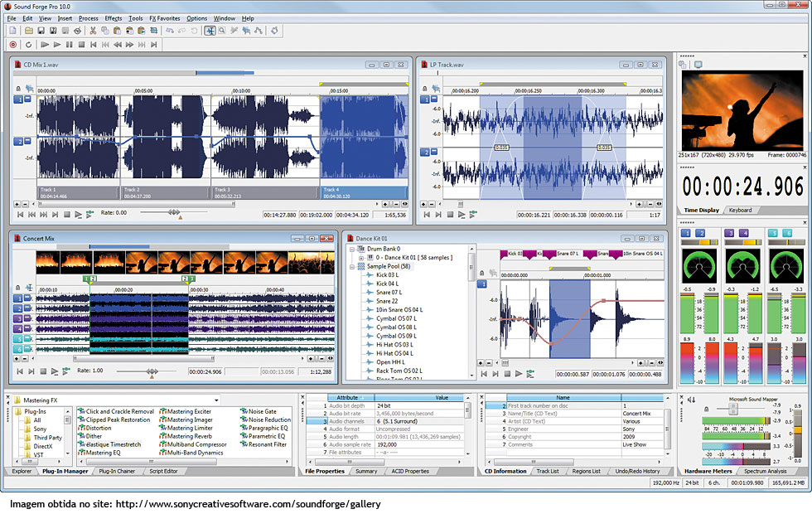This screenshot has width=812, height=514.
Task: Select the Snare 22 sample
Action: coord(387,301)
